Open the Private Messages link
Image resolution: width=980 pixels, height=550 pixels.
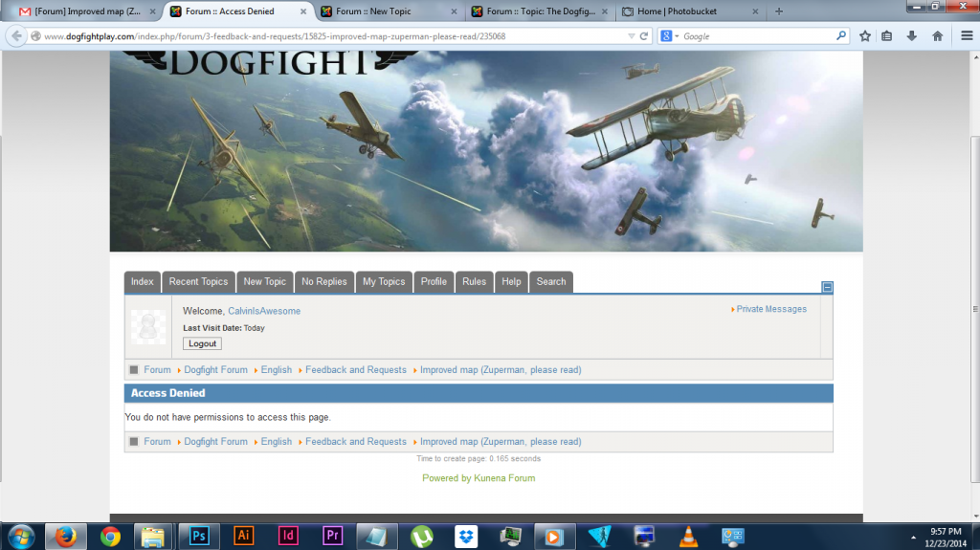pos(770,309)
